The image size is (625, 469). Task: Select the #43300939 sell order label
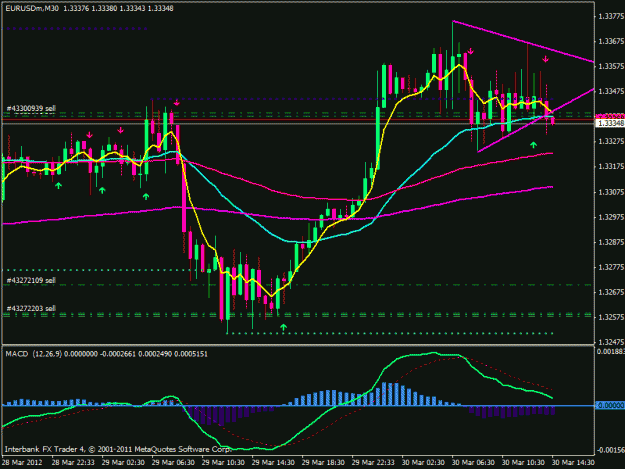click(31, 108)
